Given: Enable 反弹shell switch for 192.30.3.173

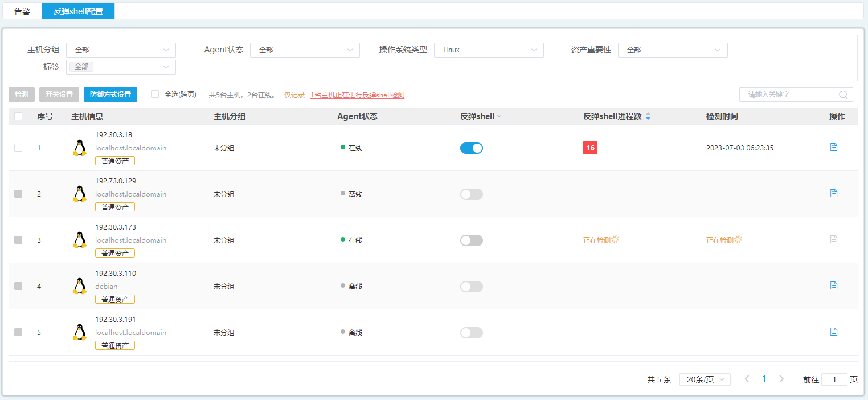Looking at the screenshot, I should tap(471, 240).
